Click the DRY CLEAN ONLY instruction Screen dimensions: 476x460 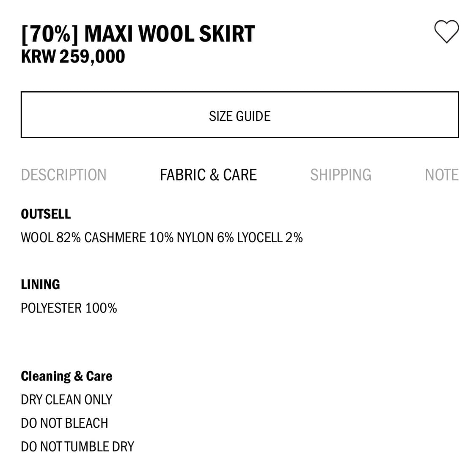tap(66, 400)
